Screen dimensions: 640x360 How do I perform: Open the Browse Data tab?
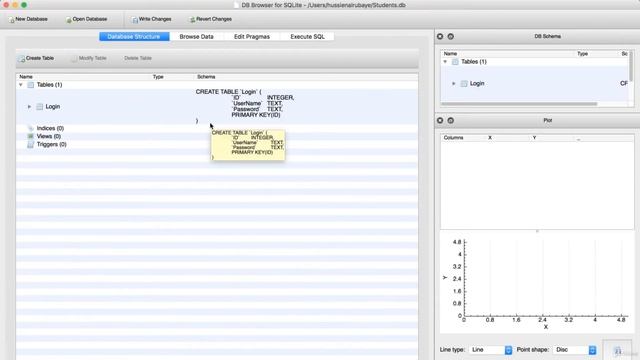[196, 37]
